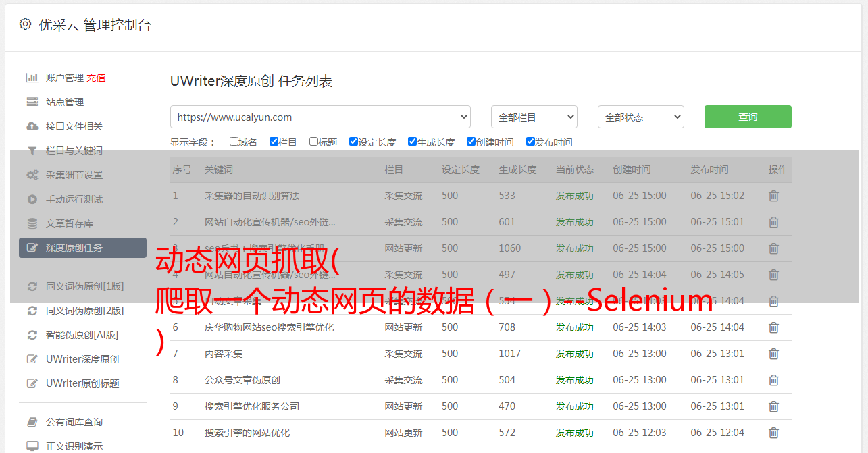Click keyword 采集器的自动识别算法
Viewport: 868px width, 453px height.
click(x=252, y=196)
